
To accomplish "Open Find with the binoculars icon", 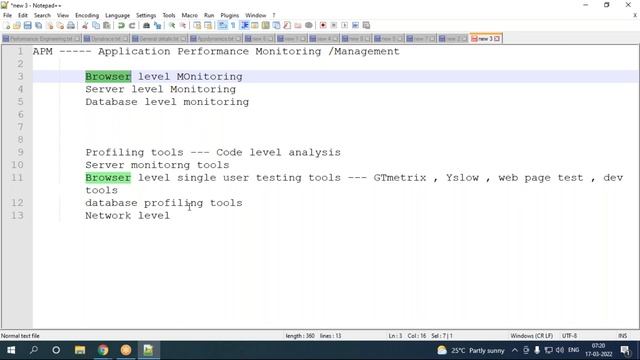I will (x=146, y=25).
